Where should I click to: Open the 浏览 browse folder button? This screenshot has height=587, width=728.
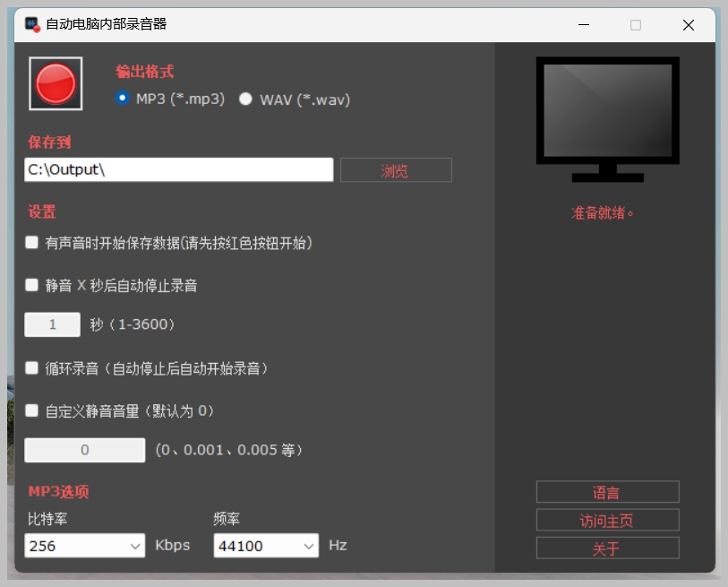click(396, 170)
